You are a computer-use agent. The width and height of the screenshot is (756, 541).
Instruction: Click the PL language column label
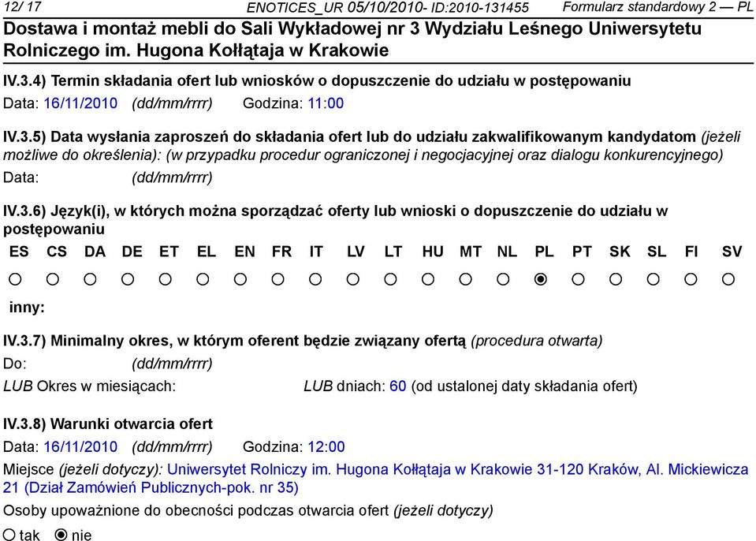pyautogui.click(x=545, y=252)
